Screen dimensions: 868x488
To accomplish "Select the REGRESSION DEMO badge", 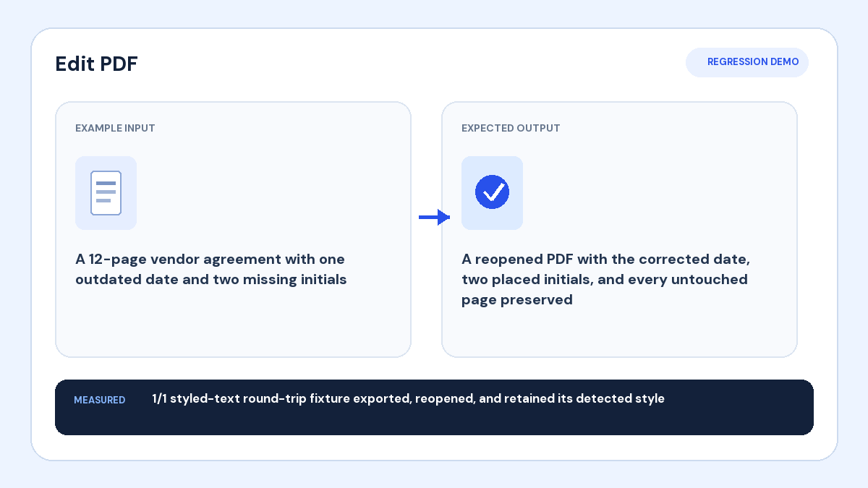I will (747, 62).
